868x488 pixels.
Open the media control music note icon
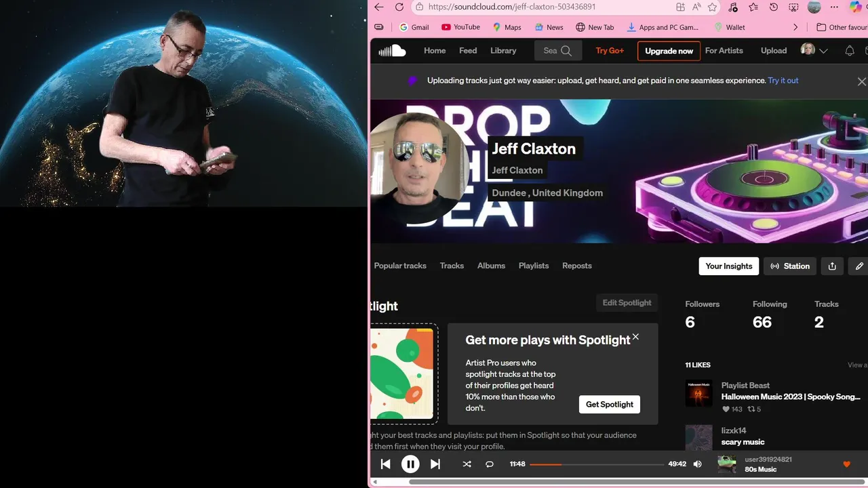733,7
